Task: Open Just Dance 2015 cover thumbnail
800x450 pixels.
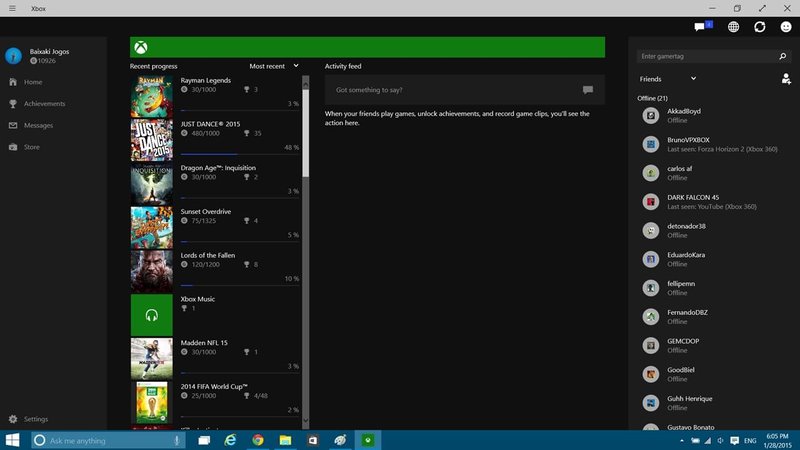Action: point(152,140)
